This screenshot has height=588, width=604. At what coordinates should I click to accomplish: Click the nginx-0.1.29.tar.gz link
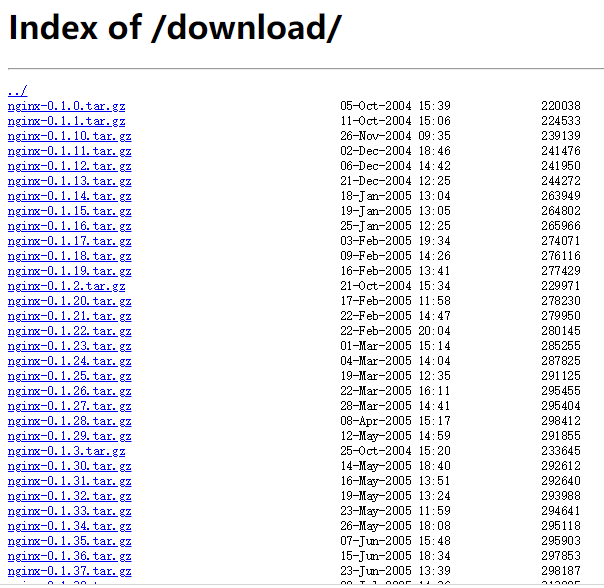tap(69, 437)
